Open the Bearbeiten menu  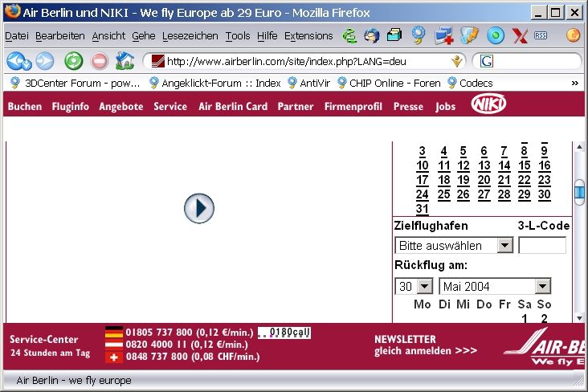point(60,36)
